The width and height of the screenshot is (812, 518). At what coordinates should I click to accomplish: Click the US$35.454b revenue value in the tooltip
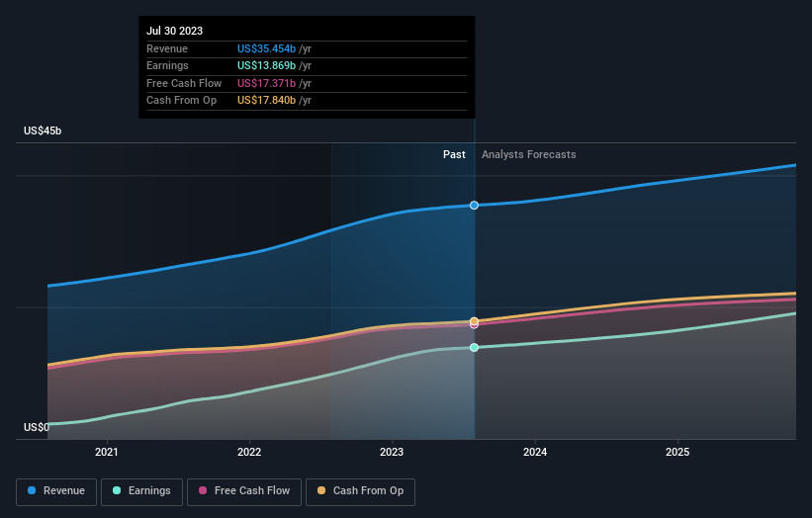tap(266, 48)
